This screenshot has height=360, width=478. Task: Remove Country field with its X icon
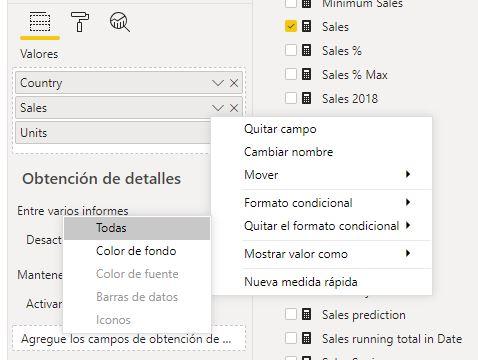[x=234, y=83]
